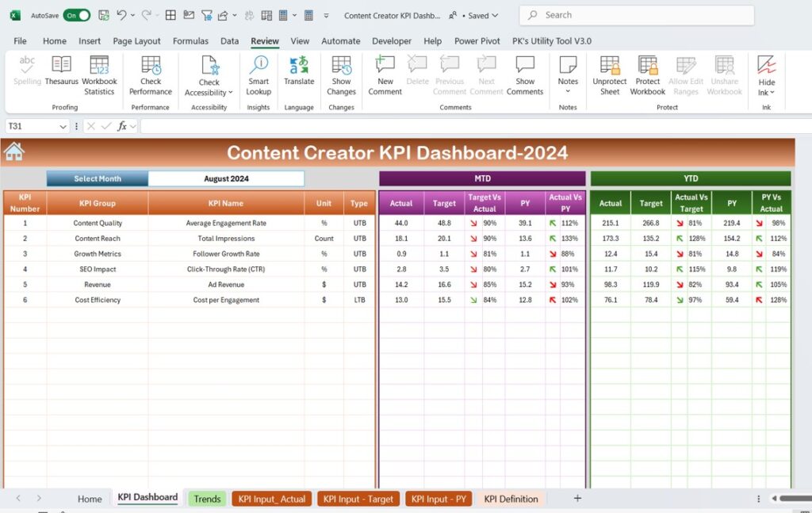The image size is (812, 513).
Task: Select the SEO Impact cell
Action: point(98,269)
